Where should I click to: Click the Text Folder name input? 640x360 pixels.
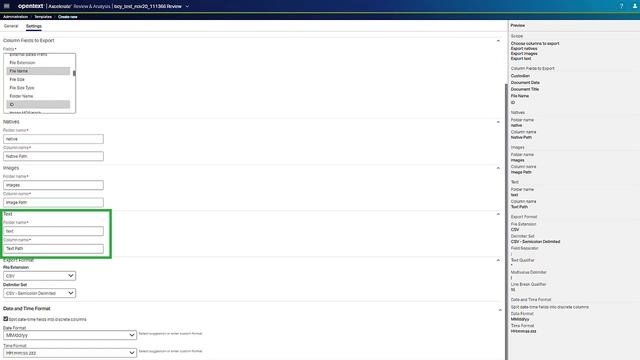(x=53, y=231)
